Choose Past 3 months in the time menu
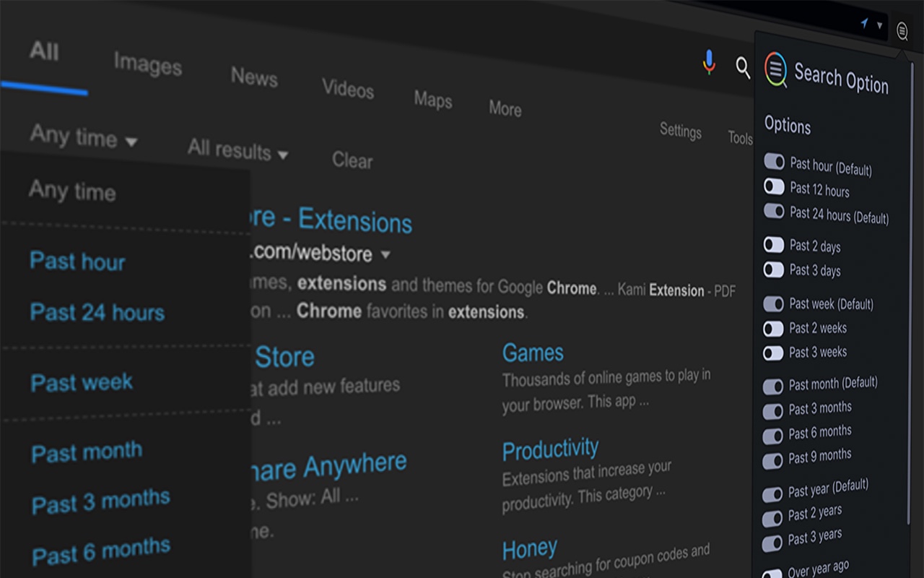 pyautogui.click(x=101, y=501)
